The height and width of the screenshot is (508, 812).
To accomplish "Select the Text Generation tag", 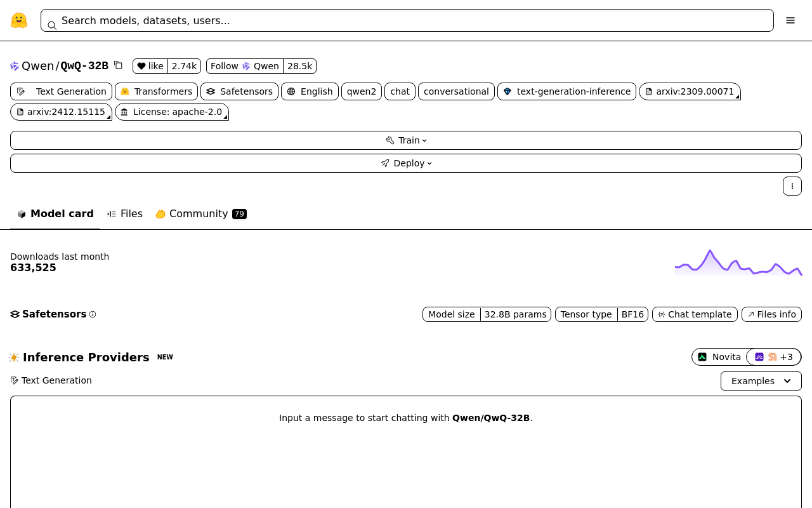I will click(x=61, y=91).
